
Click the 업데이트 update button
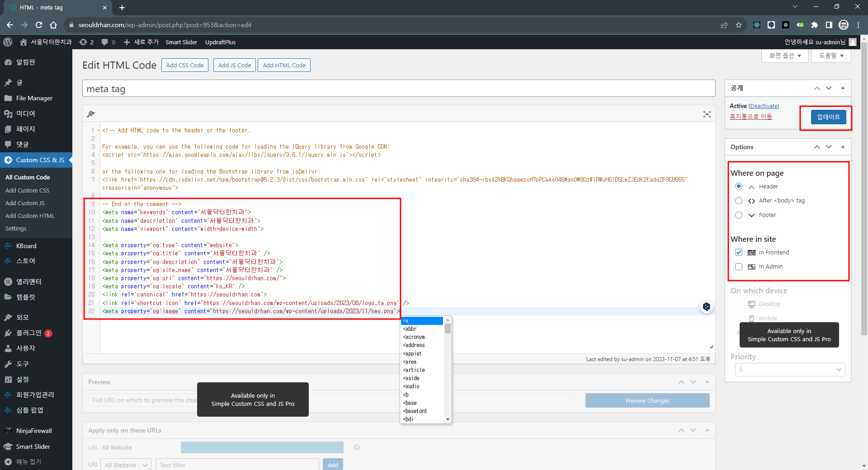click(x=828, y=117)
